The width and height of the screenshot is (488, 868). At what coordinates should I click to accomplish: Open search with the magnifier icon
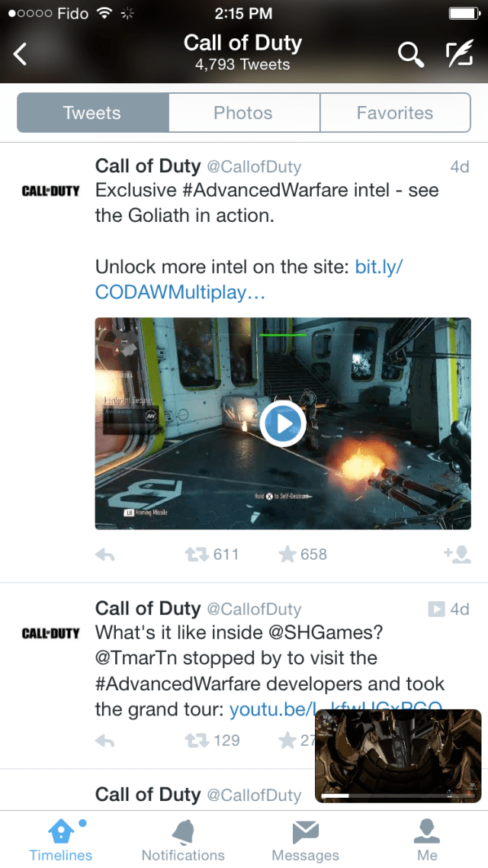tap(410, 54)
